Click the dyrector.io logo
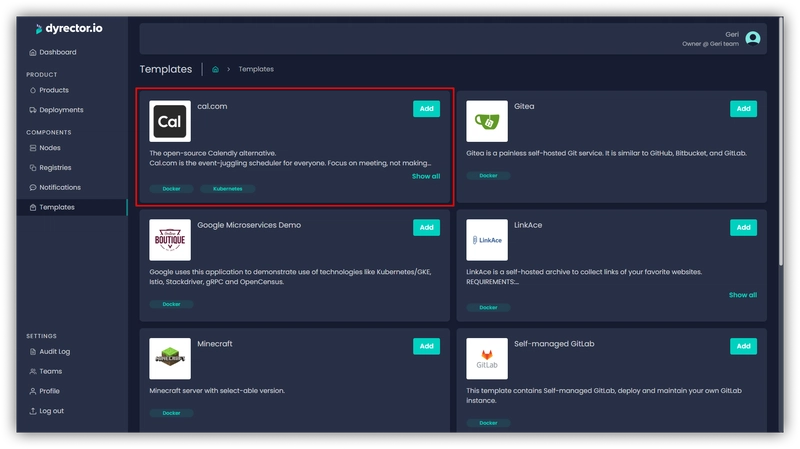Viewport: 800px width, 449px height. 68,29
